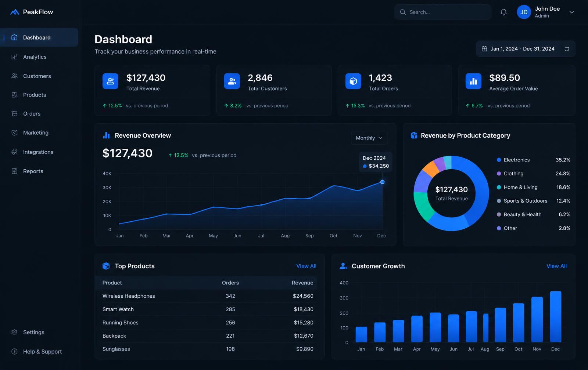
Task: Click the Top Products cube icon
Action: [x=106, y=266]
